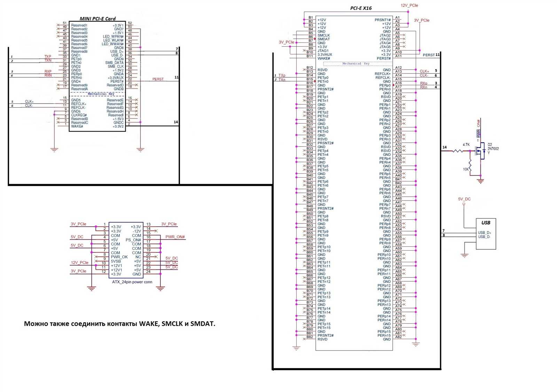
Task: Click the '3.3VAUX' pin on PCI-E X16
Action: coord(325,55)
